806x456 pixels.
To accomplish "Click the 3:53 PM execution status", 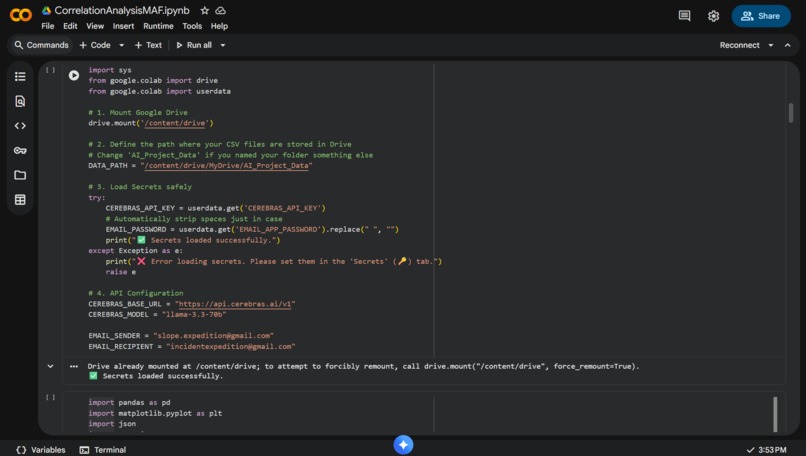I will coord(766,450).
